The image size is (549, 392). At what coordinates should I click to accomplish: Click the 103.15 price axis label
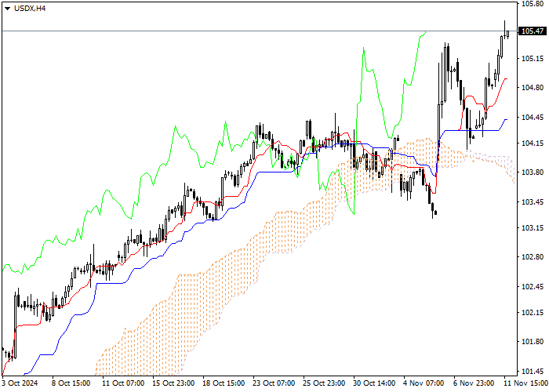533,228
